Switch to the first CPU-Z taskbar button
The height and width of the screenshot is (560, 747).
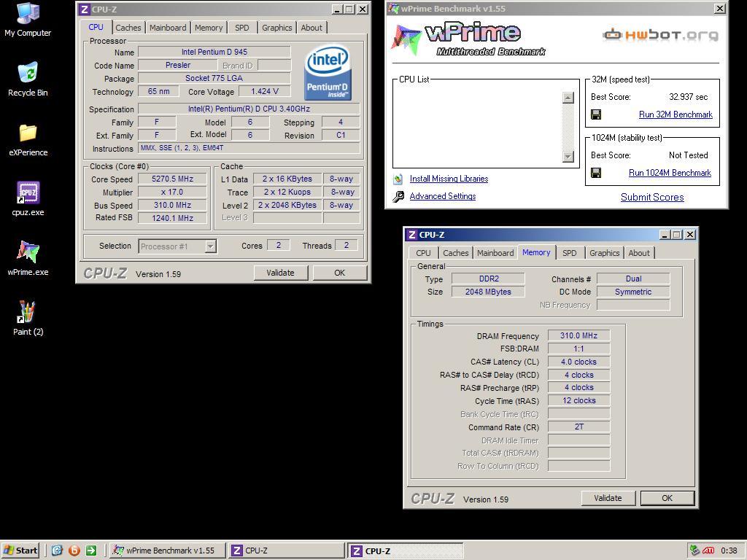(x=286, y=551)
